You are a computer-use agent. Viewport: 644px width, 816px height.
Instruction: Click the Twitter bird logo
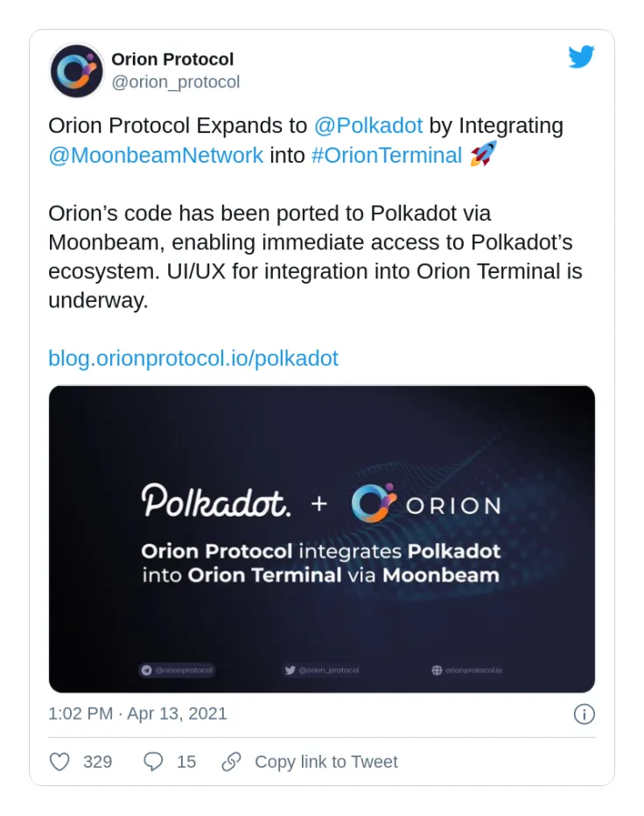tap(581, 57)
